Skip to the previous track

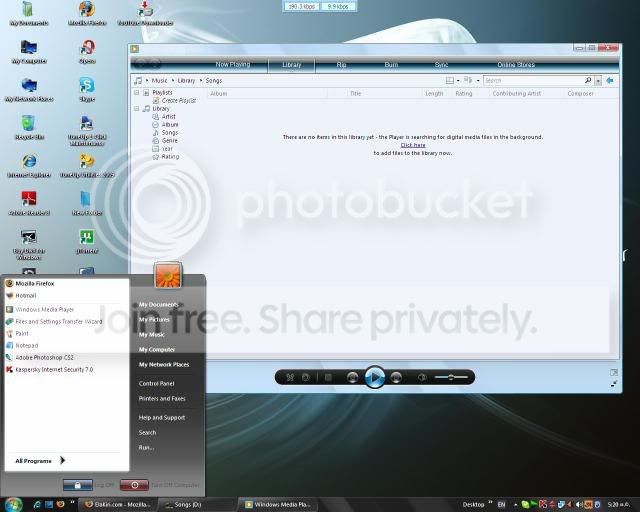pyautogui.click(x=352, y=377)
